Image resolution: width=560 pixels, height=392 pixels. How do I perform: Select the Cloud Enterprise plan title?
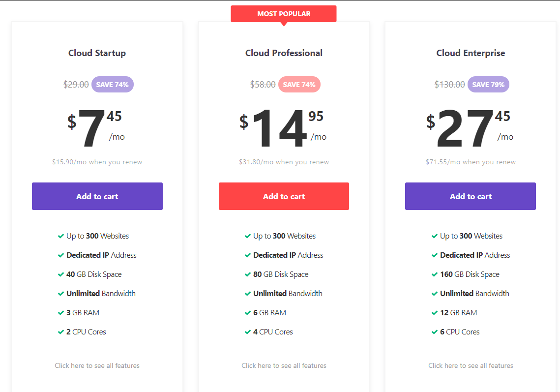(x=471, y=53)
